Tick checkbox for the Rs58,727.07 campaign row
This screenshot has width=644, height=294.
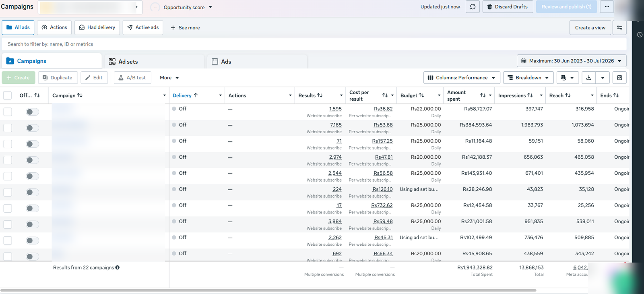click(x=7, y=112)
